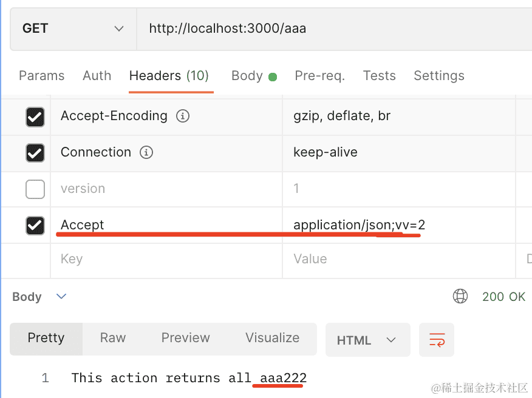Enable the version header checkbox
Viewport: 532px width, 398px height.
[35, 189]
